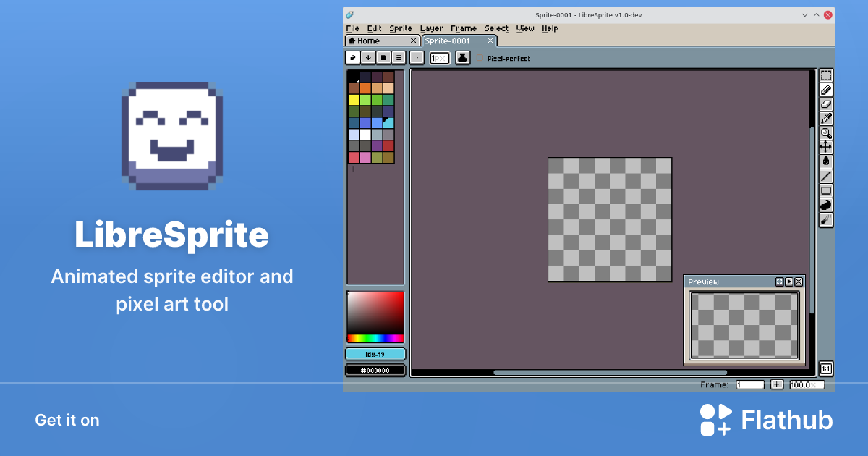Play the animation in the Preview panel
868x456 pixels.
pos(789,282)
